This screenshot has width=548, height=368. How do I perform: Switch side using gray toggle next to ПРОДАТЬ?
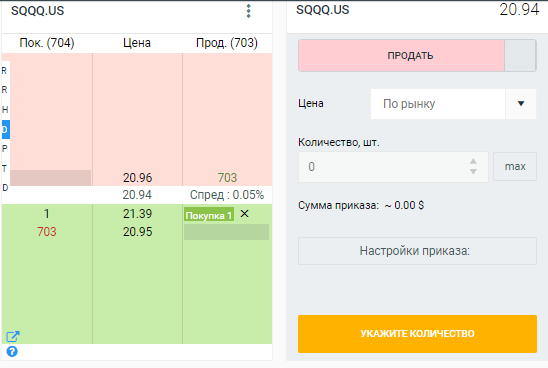click(x=520, y=56)
